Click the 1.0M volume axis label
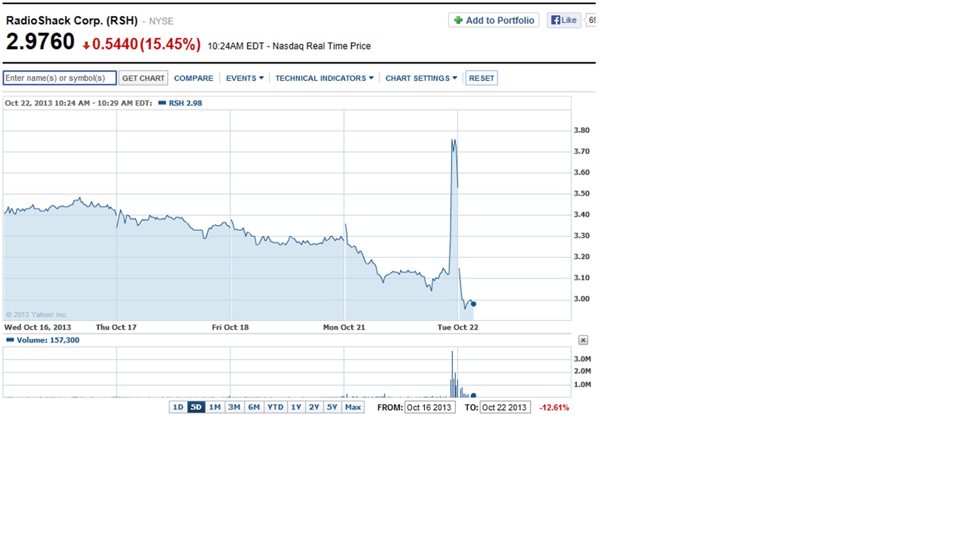 [x=582, y=385]
